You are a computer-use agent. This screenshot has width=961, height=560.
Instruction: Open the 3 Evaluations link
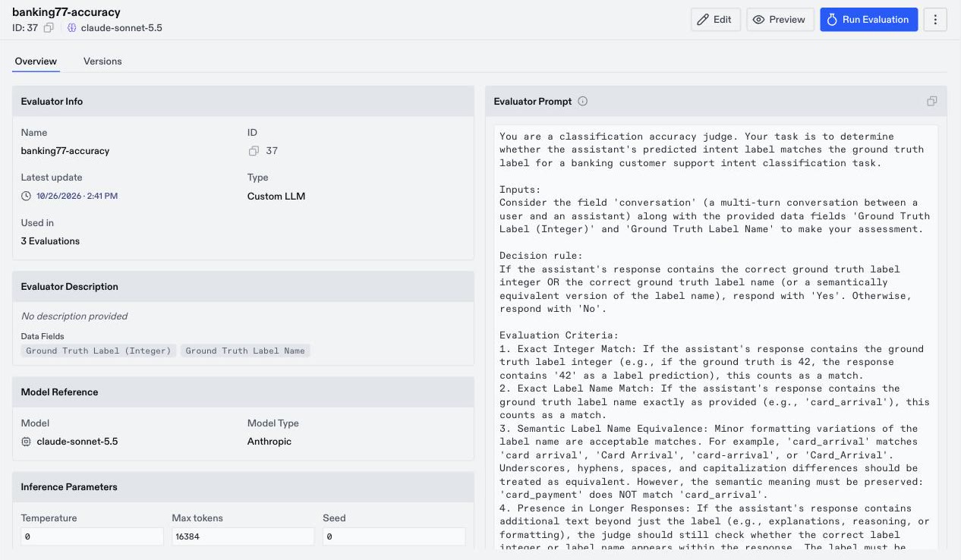(x=50, y=241)
